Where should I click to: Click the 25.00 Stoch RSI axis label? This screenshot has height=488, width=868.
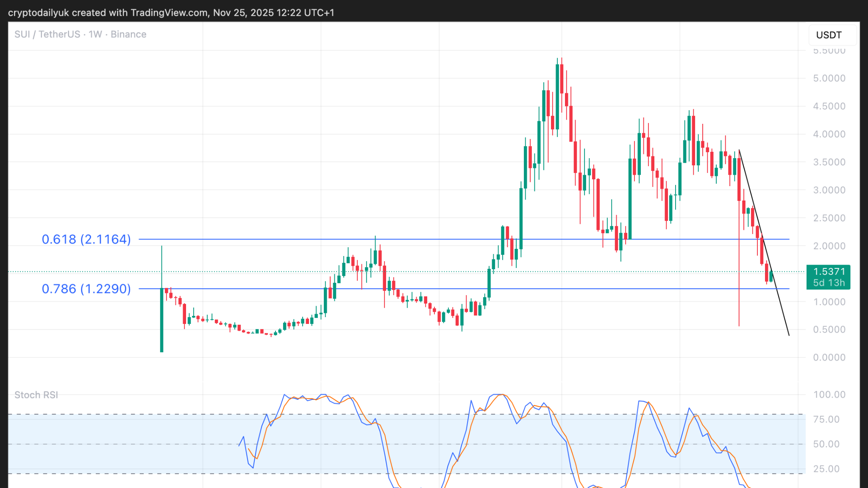[826, 468]
